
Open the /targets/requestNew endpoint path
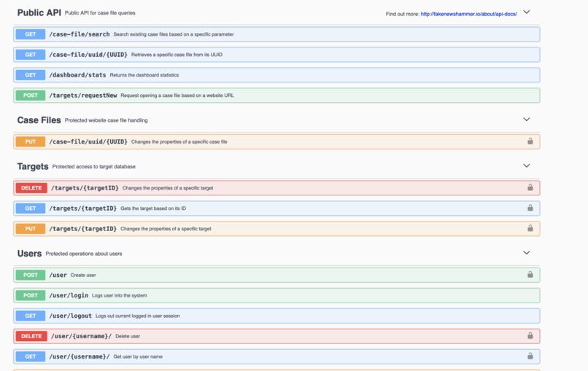point(83,95)
